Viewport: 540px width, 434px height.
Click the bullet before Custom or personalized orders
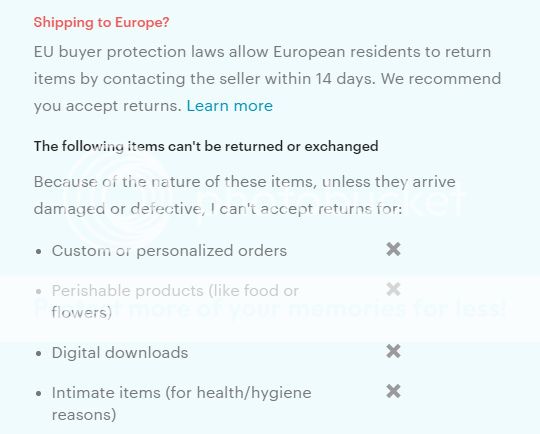point(39,251)
